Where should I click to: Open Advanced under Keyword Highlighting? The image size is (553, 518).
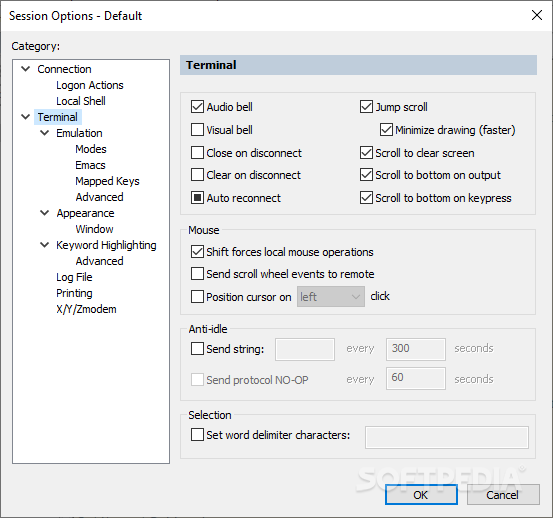[x=99, y=261]
